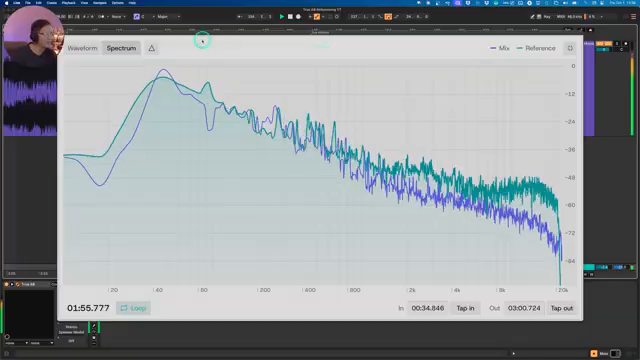The image size is (640, 360).
Task: Open the Apple menu
Action: 6,3
